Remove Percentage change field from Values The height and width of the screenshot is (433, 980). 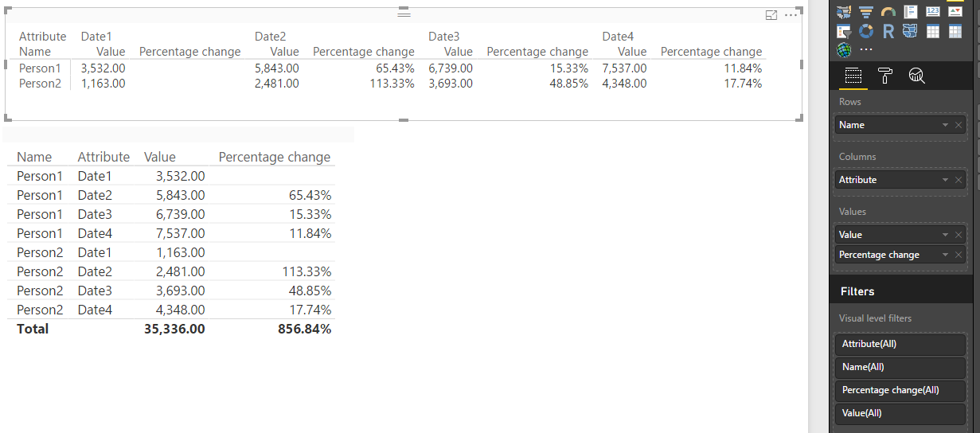tap(959, 255)
